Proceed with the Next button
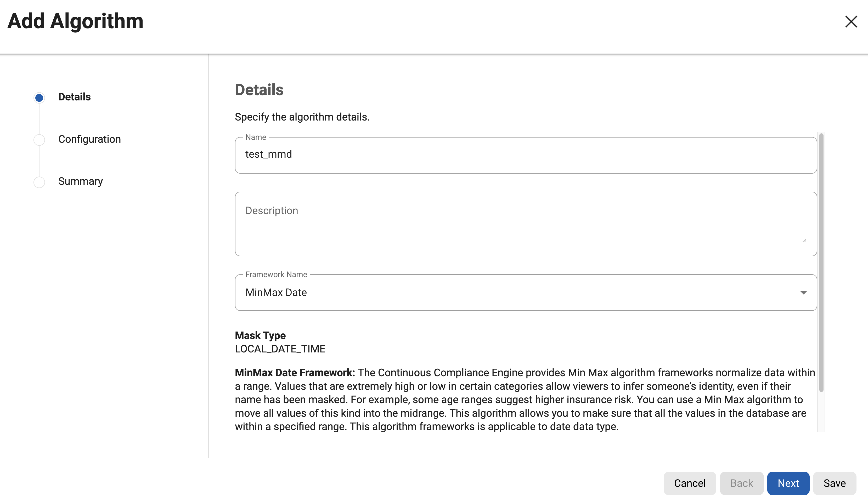Screen dimensions: 868x502 click(788, 483)
